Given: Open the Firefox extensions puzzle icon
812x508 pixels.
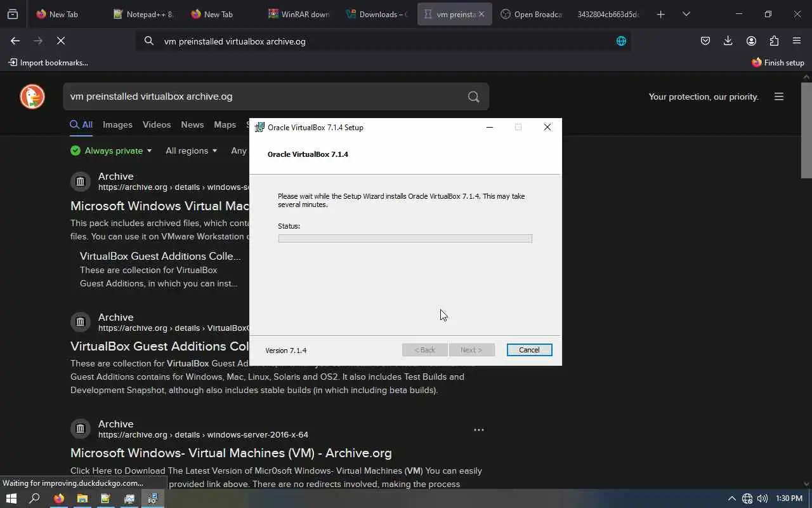Looking at the screenshot, I should tap(774, 41).
